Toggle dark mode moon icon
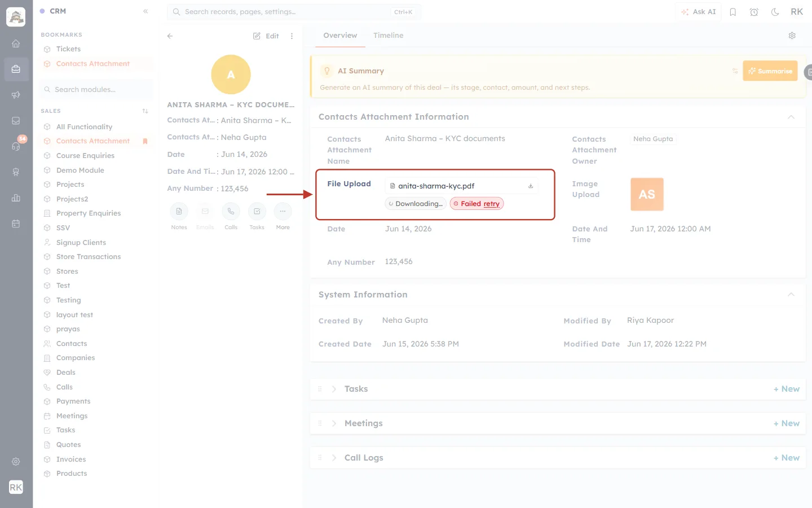This screenshot has width=812, height=508. [x=775, y=12]
